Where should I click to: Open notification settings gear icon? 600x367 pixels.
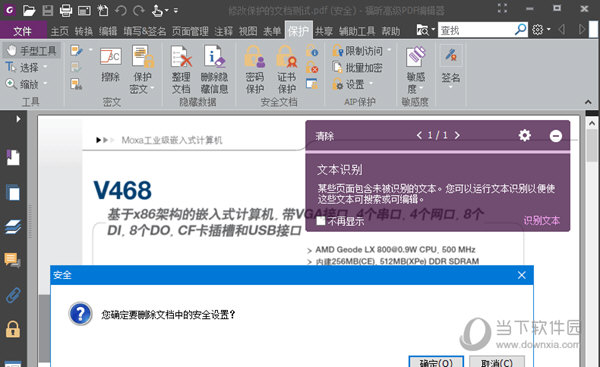[525, 135]
